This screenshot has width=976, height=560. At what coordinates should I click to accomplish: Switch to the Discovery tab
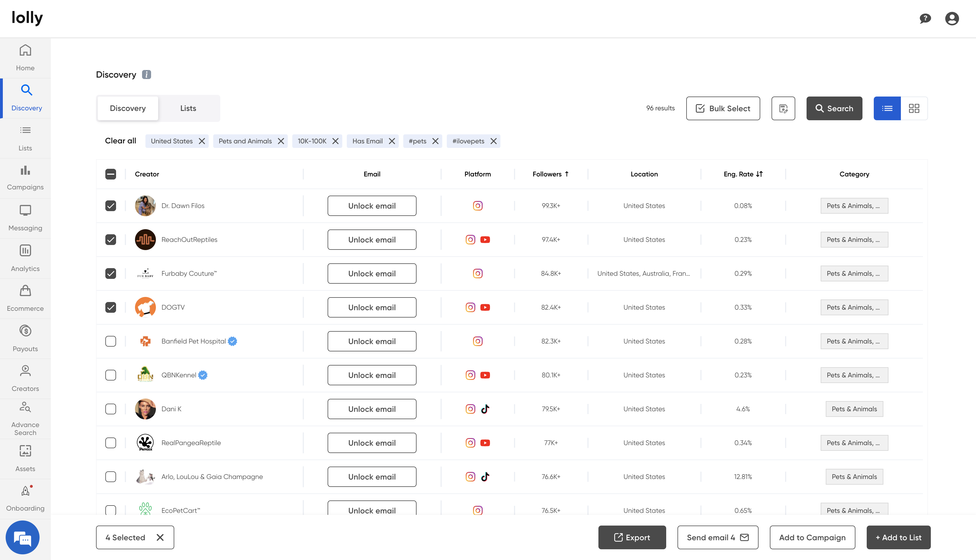128,108
